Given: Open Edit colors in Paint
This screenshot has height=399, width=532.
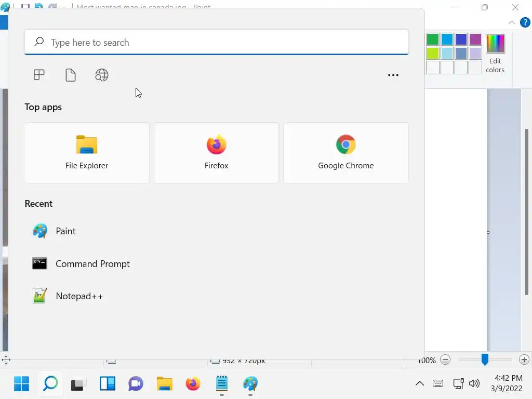Looking at the screenshot, I should point(495,54).
